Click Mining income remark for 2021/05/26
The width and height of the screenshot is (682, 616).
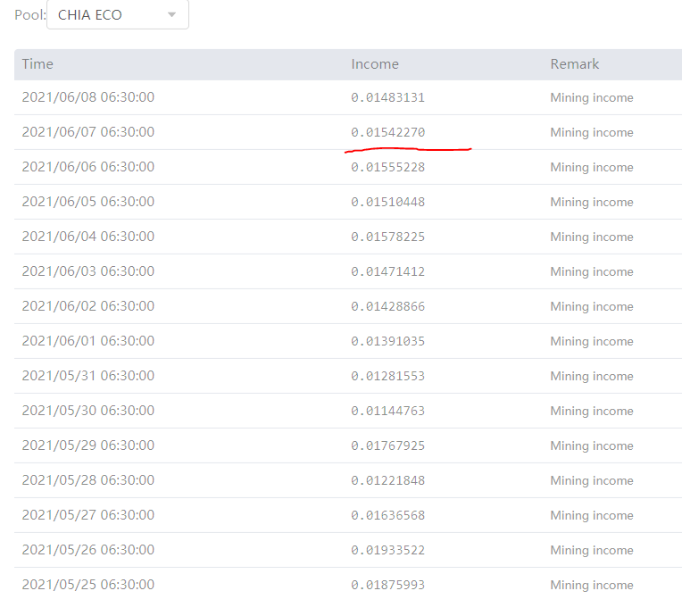[592, 550]
